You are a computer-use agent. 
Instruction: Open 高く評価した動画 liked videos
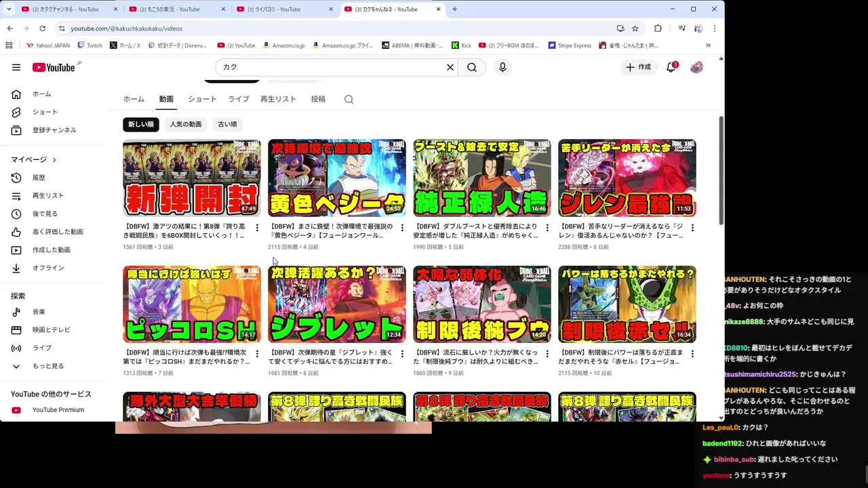pos(52,232)
